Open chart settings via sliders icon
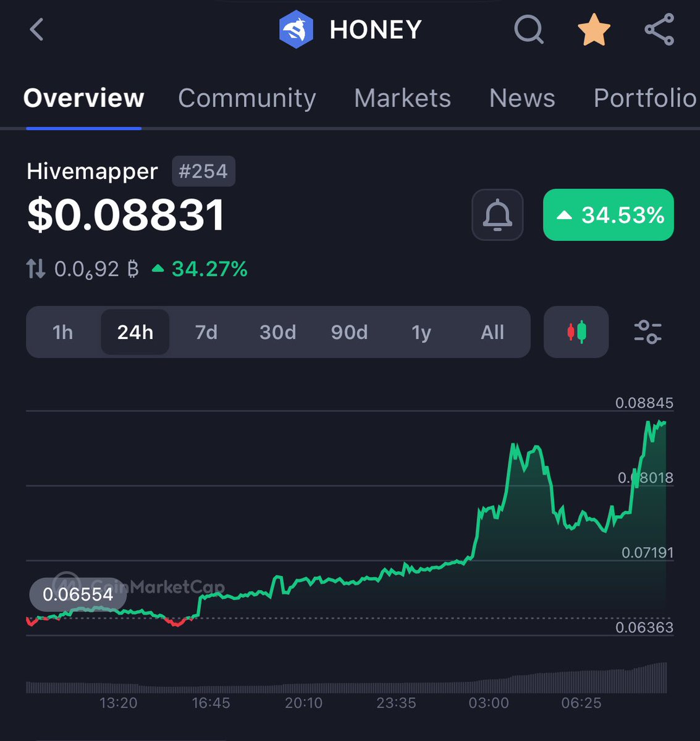The image size is (700, 741). click(x=647, y=332)
